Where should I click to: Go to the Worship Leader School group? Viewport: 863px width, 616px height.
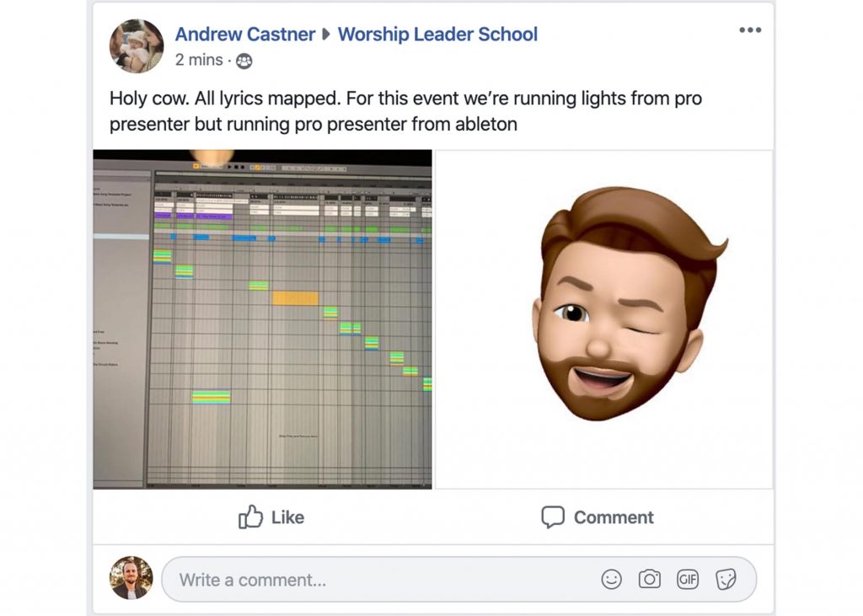[437, 35]
